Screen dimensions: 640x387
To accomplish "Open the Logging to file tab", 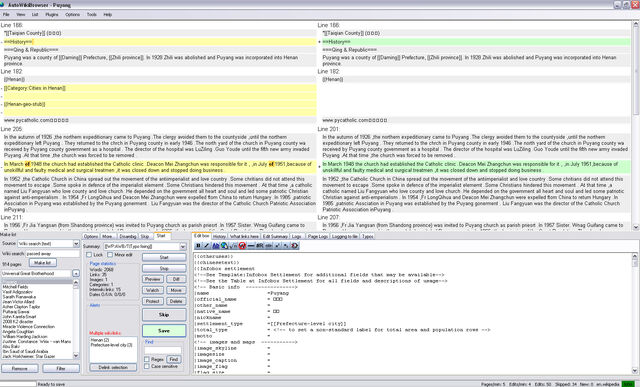I will pos(345,236).
